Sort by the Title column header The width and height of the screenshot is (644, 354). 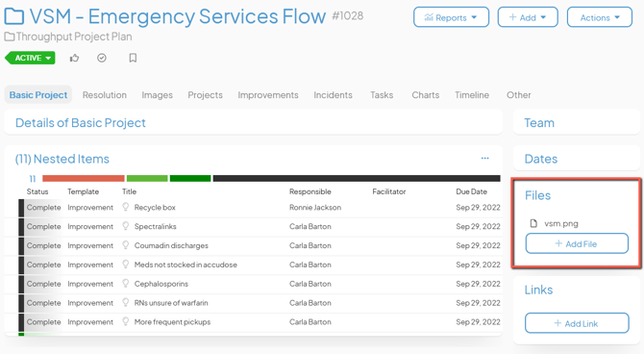click(x=129, y=191)
